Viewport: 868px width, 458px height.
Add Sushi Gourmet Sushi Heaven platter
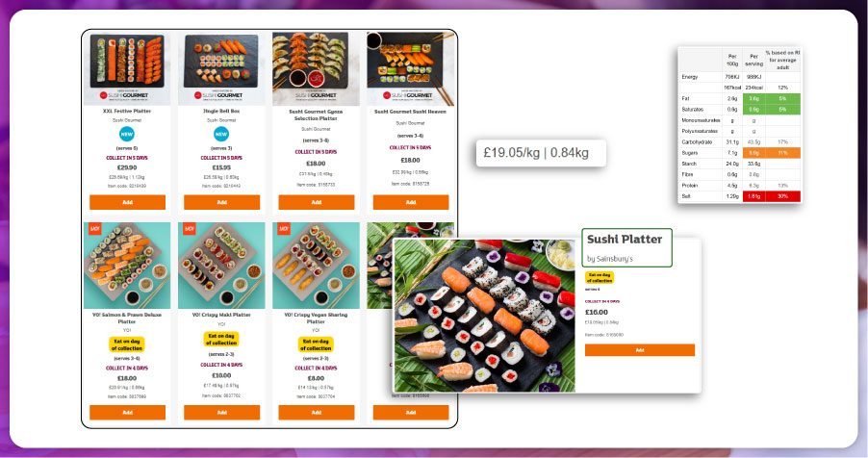pos(411,202)
